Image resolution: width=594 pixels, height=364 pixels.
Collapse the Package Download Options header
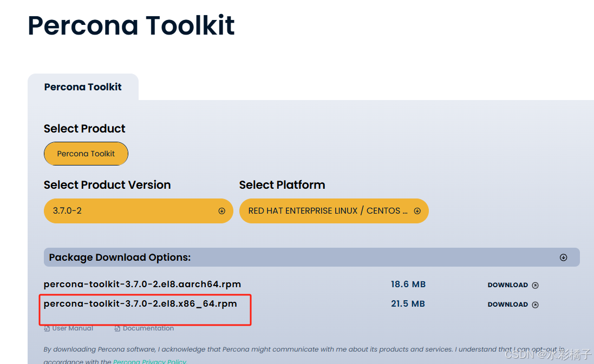coord(312,257)
